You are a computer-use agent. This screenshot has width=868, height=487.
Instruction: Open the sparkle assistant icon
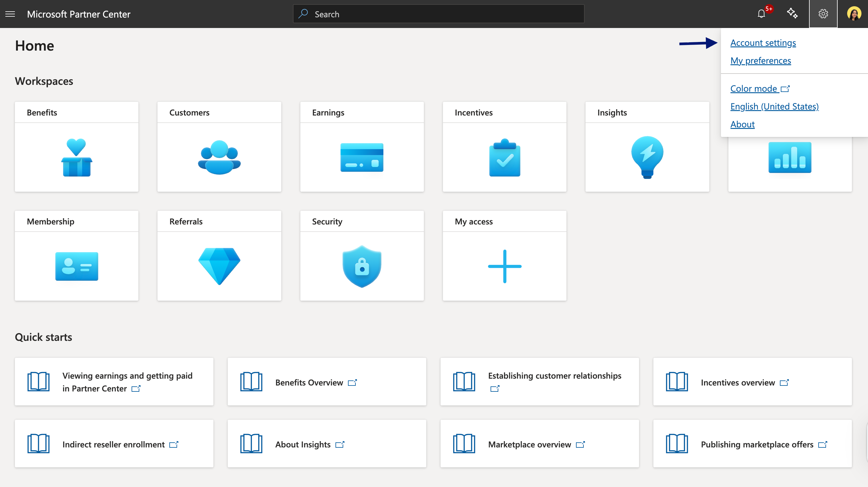click(792, 13)
